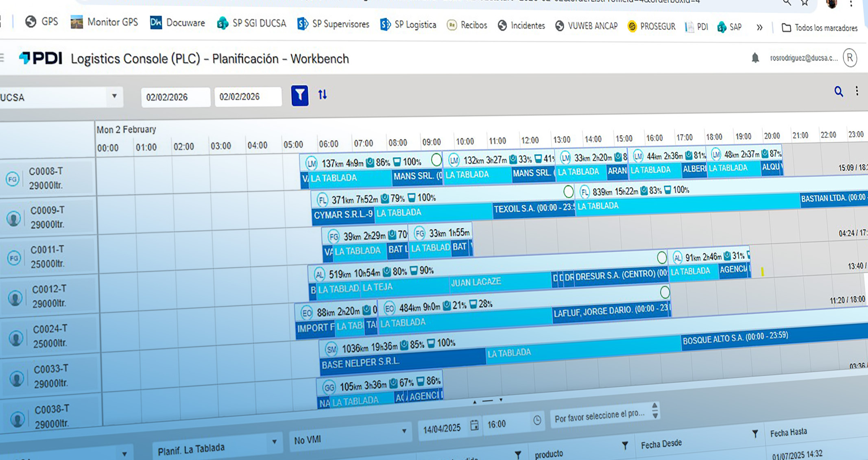Click the 12:00 hour label in timeline
The image size is (868, 460).
click(530, 140)
